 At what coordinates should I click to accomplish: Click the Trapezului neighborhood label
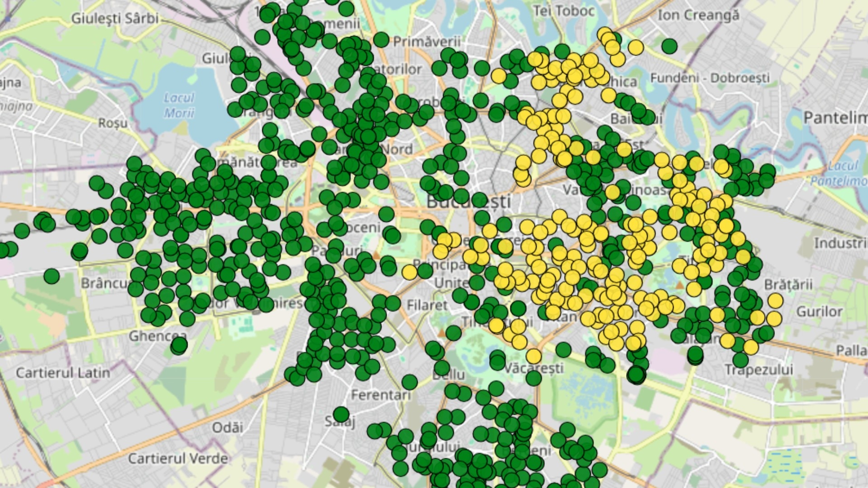coord(759,370)
